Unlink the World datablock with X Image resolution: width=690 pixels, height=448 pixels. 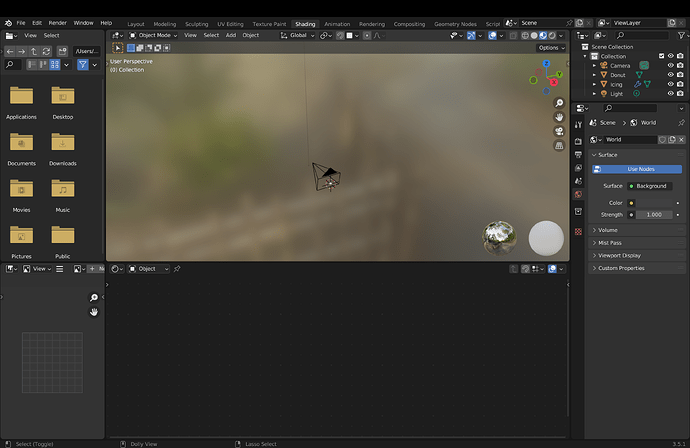[x=681, y=140]
